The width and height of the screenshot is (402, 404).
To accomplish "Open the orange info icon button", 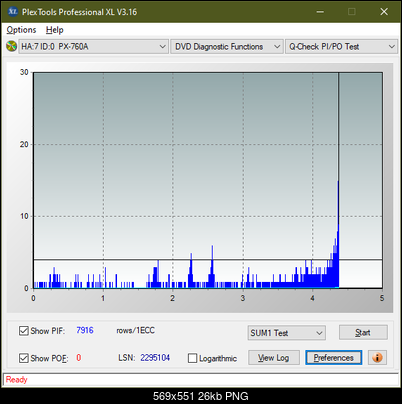I will tap(377, 358).
